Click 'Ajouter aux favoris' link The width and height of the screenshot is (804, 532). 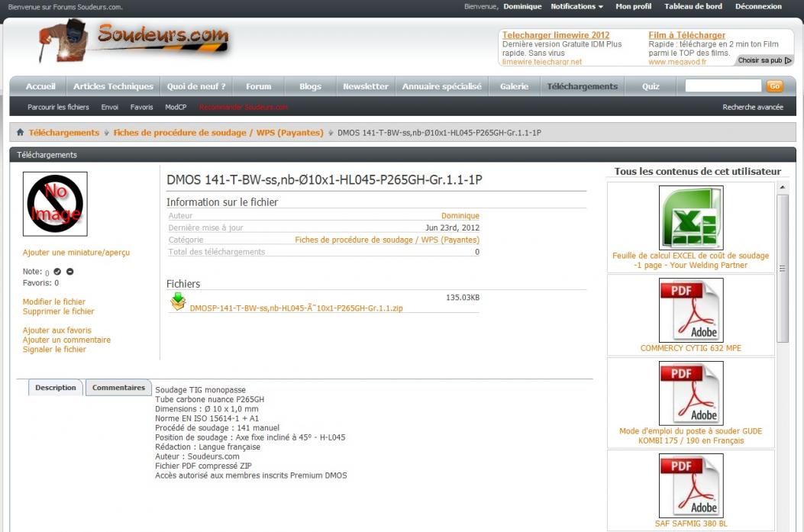(57, 330)
